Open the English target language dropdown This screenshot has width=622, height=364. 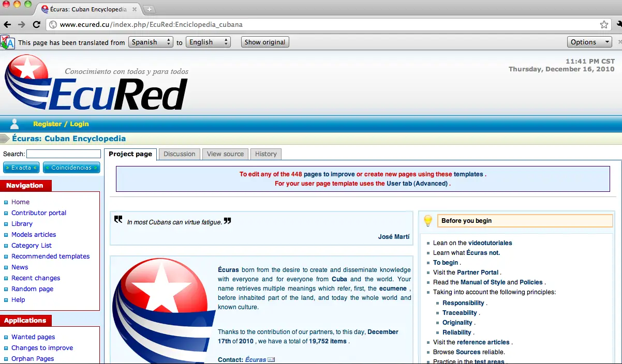click(x=209, y=42)
